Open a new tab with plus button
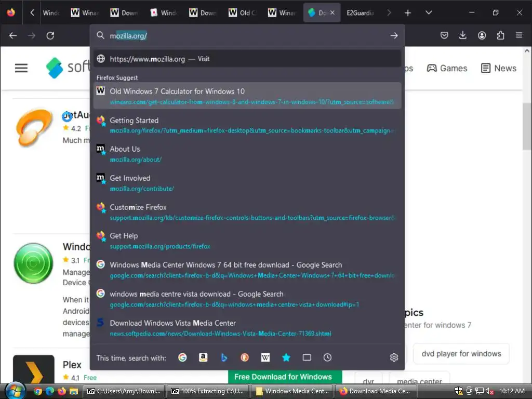The height and width of the screenshot is (399, 532). (408, 12)
